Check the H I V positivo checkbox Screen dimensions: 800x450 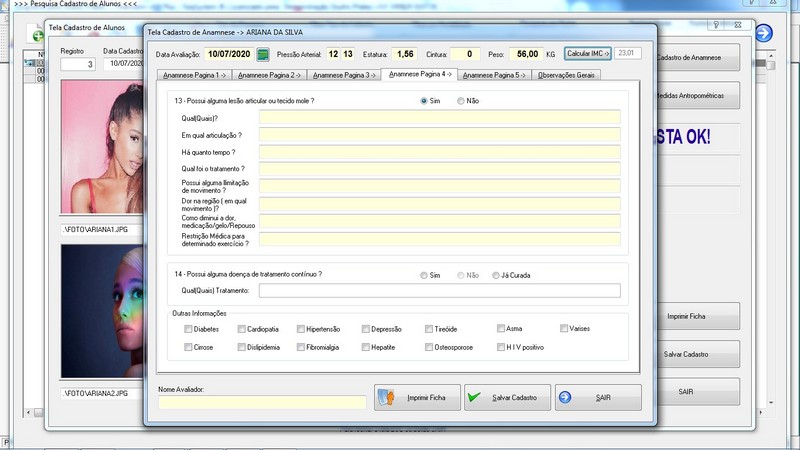click(501, 347)
